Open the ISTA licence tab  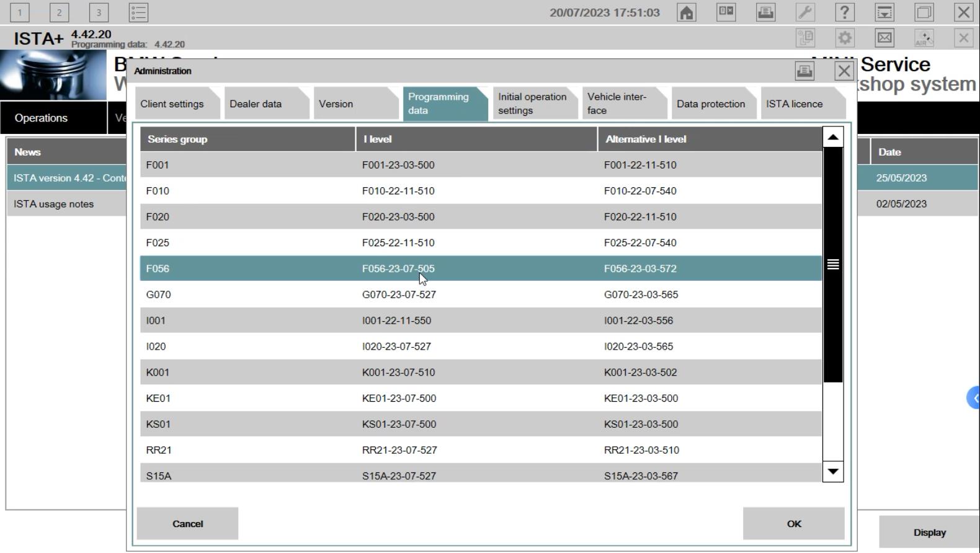point(803,104)
